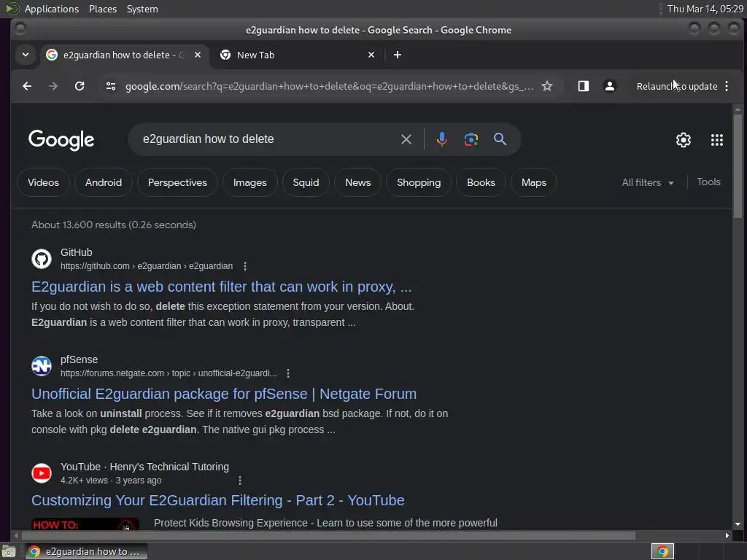747x560 pixels.
Task: Select the Android filter chip
Action: pyautogui.click(x=104, y=182)
